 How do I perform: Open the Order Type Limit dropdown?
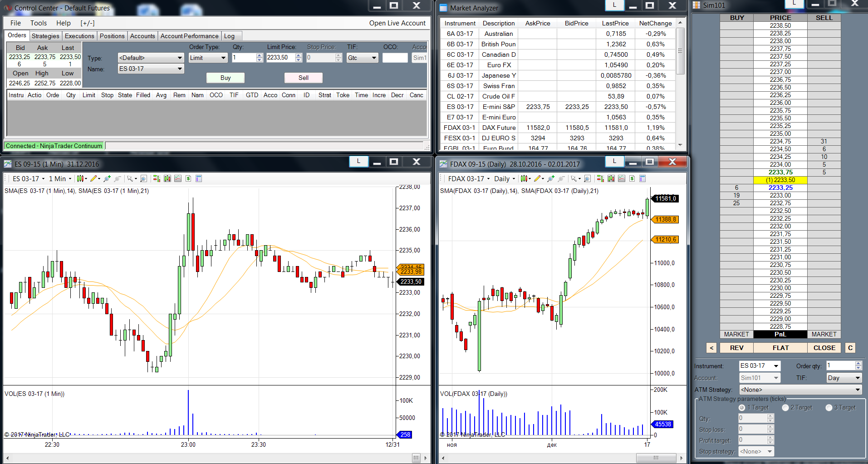point(208,58)
